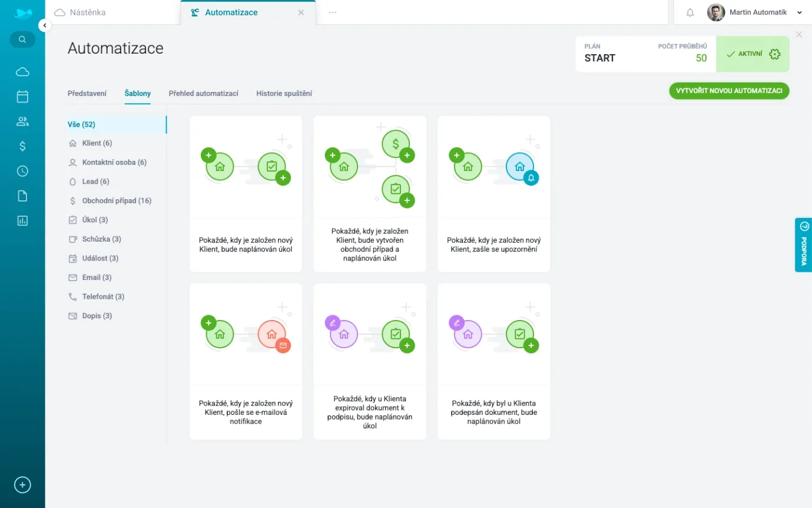Switch to Přehled automatizací tab
The width and height of the screenshot is (812, 508).
(203, 93)
